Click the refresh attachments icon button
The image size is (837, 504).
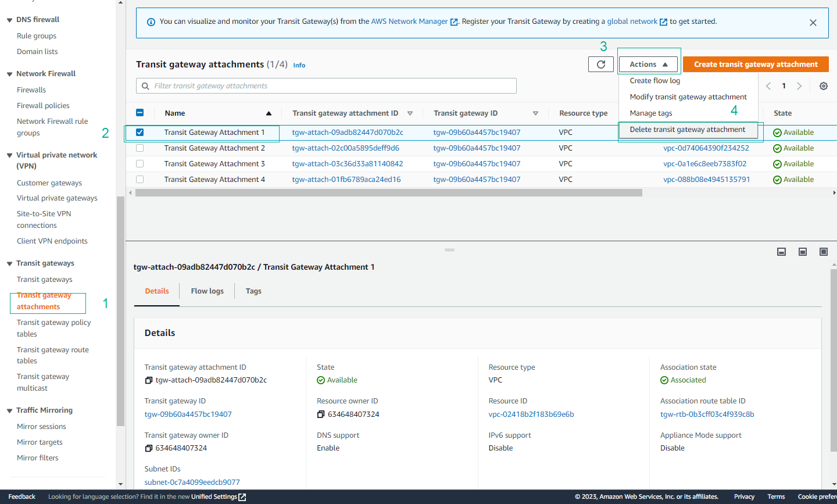coord(601,65)
